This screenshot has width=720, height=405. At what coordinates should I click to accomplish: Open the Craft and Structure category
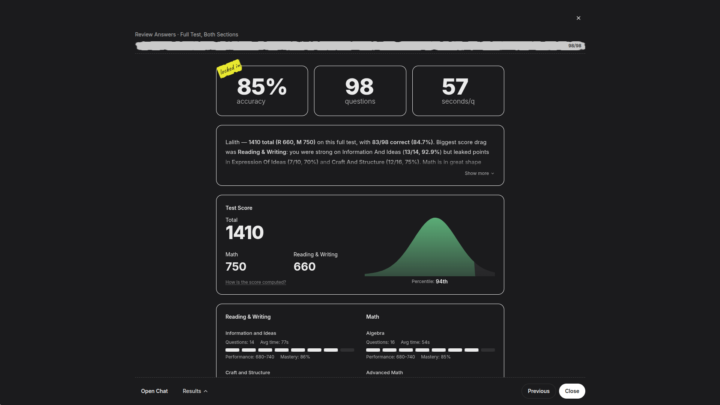point(248,372)
